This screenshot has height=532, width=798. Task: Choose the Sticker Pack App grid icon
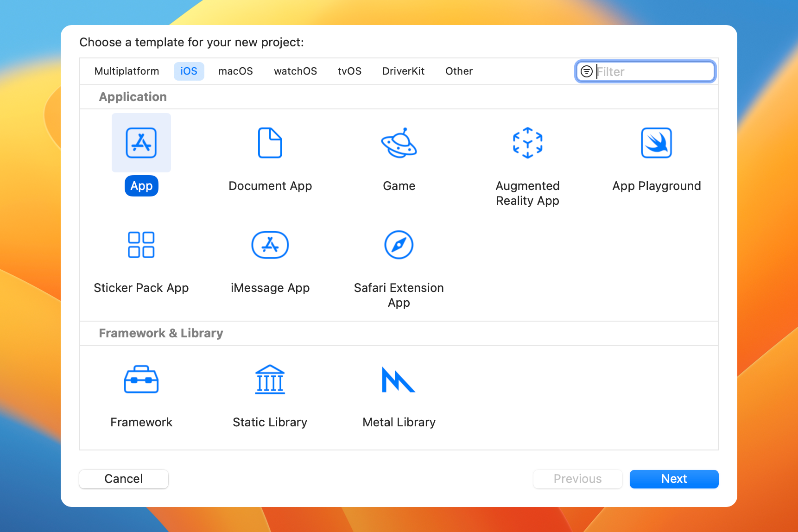(x=141, y=245)
